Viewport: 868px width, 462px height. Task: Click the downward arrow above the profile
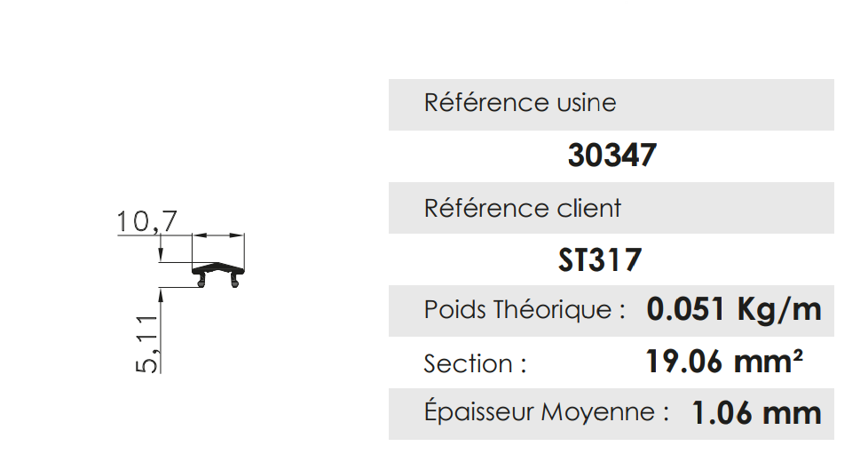pyautogui.click(x=162, y=255)
